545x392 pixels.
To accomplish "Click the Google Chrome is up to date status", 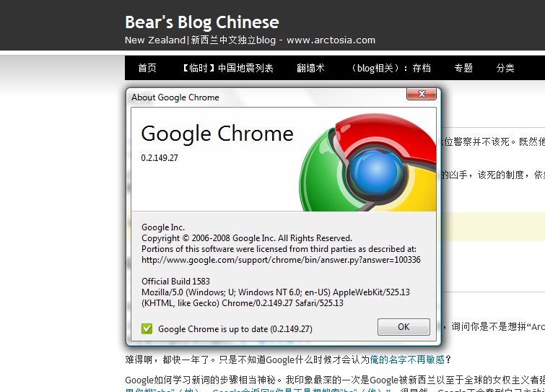I will pyautogui.click(x=235, y=328).
